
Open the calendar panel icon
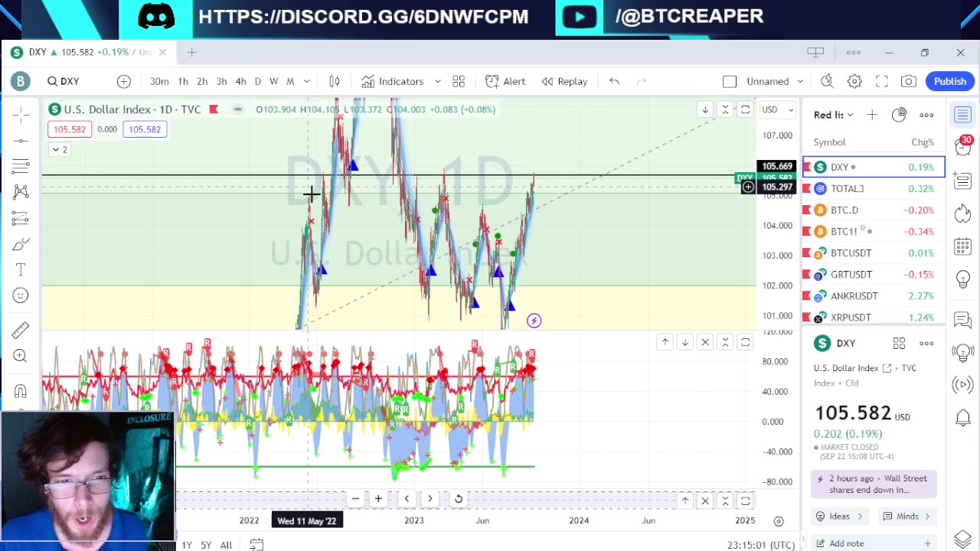[x=962, y=246]
